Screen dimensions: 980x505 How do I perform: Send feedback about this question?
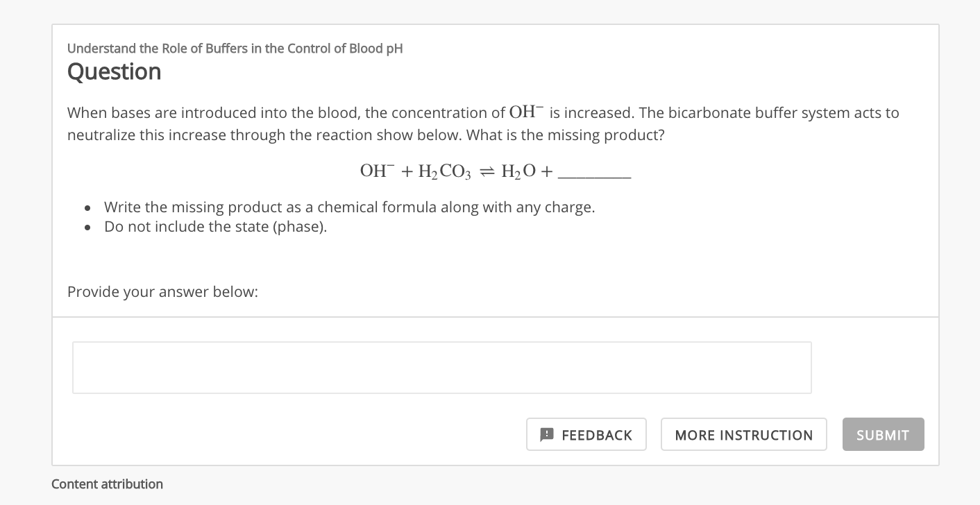coord(586,434)
